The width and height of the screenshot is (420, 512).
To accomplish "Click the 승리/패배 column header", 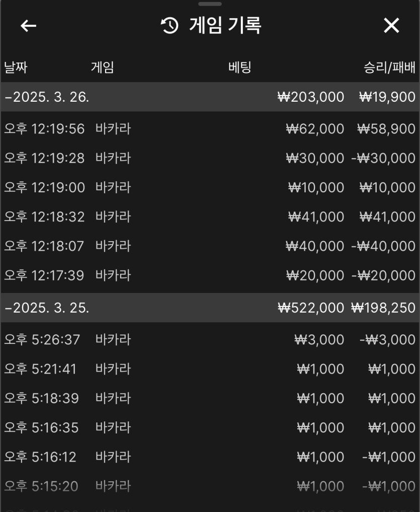I will 390,67.
